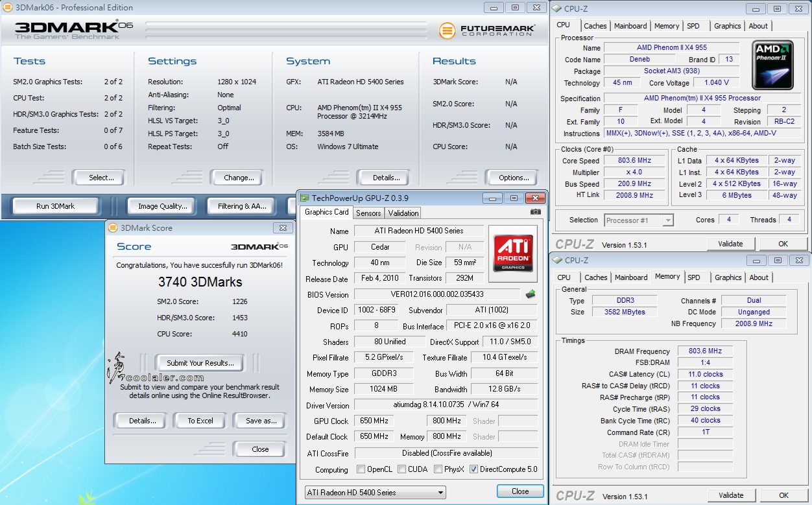The width and height of the screenshot is (812, 505).
Task: Click OK in the top CPU-Z window
Action: (783, 244)
